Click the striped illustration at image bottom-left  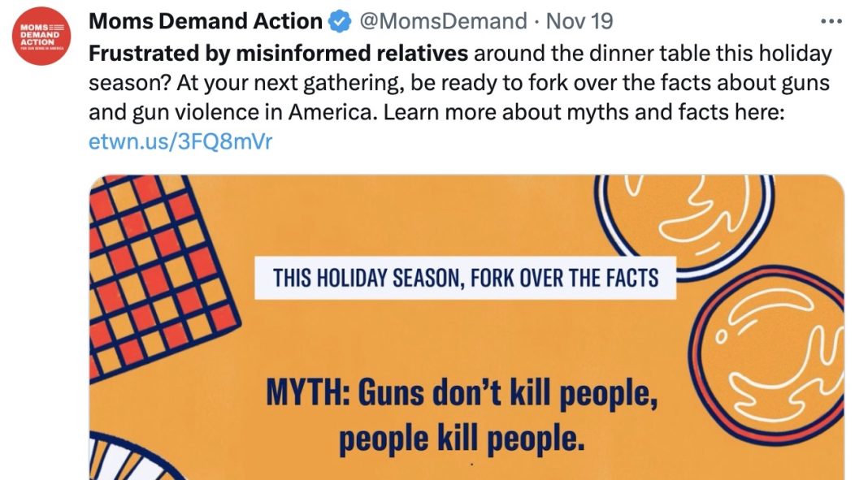[x=124, y=463]
